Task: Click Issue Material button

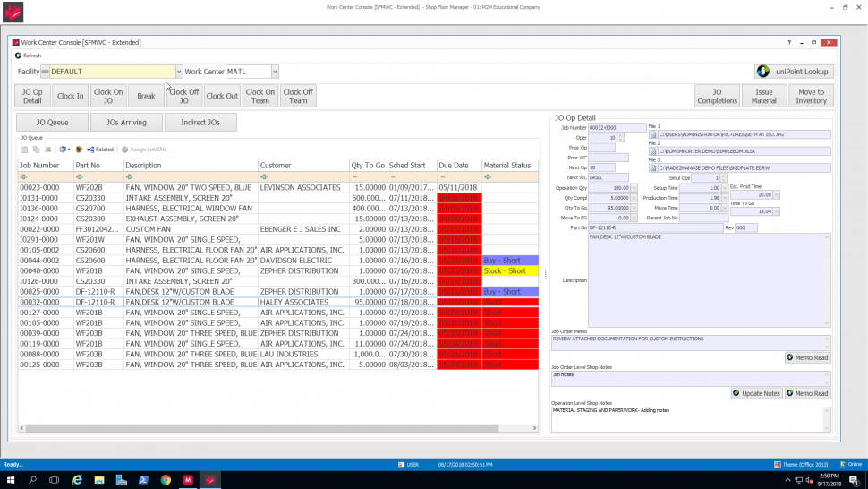Action: click(764, 96)
